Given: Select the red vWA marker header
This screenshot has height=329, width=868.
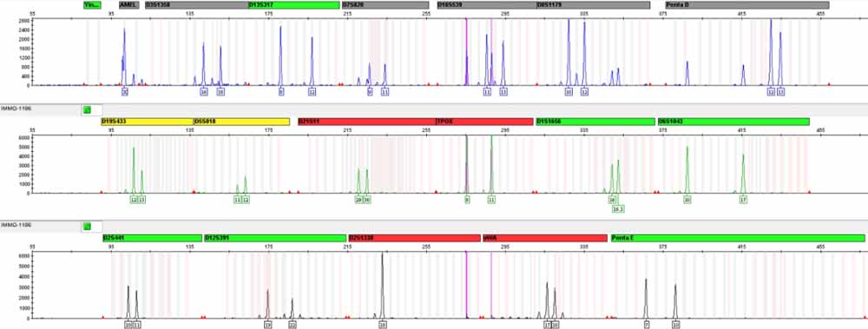Looking at the screenshot, I should [545, 238].
